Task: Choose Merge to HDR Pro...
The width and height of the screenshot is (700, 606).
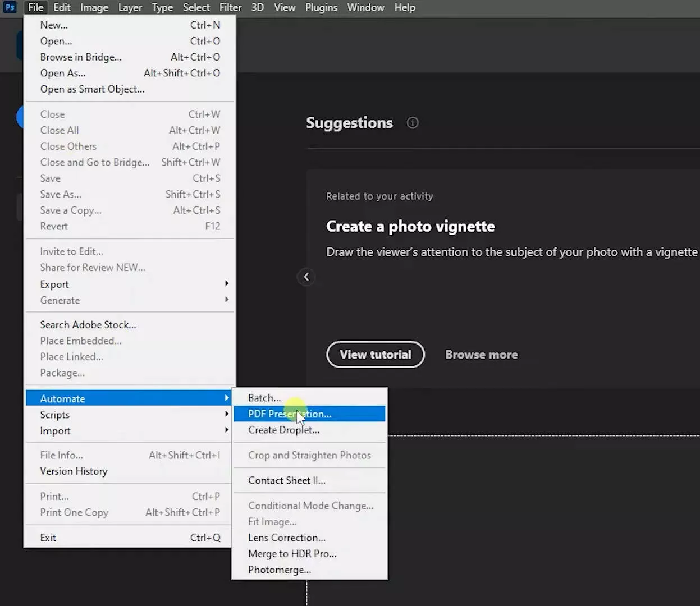Action: click(309, 554)
